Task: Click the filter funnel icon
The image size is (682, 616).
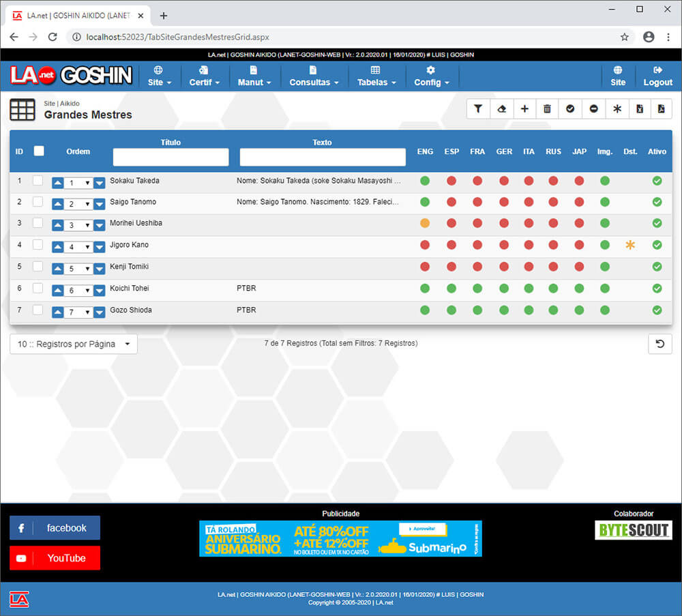Action: [x=478, y=109]
